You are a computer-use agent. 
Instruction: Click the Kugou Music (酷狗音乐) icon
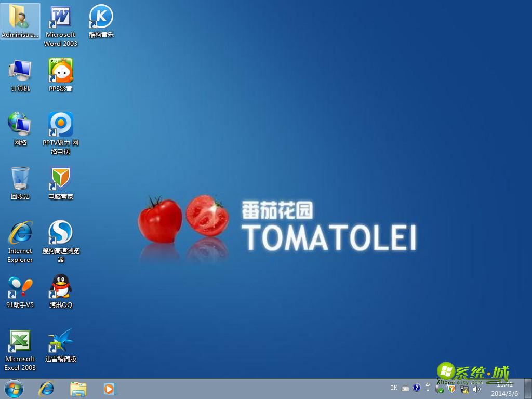click(101, 17)
